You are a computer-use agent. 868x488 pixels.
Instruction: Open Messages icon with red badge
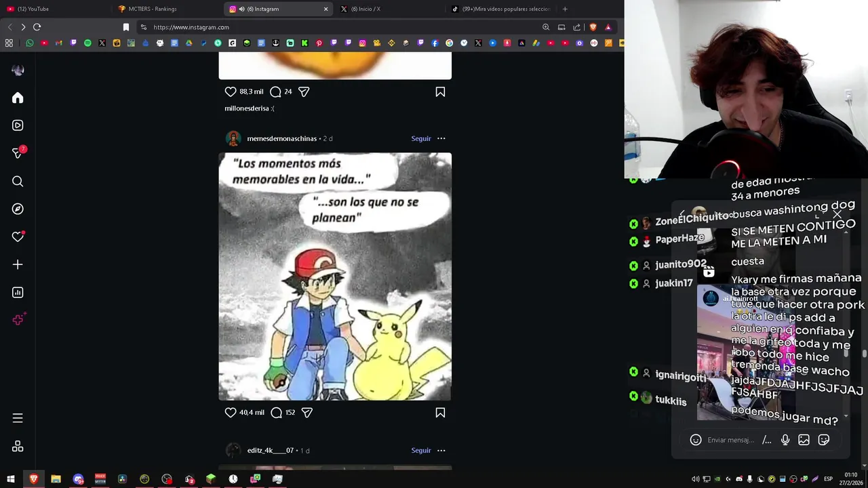(18, 152)
